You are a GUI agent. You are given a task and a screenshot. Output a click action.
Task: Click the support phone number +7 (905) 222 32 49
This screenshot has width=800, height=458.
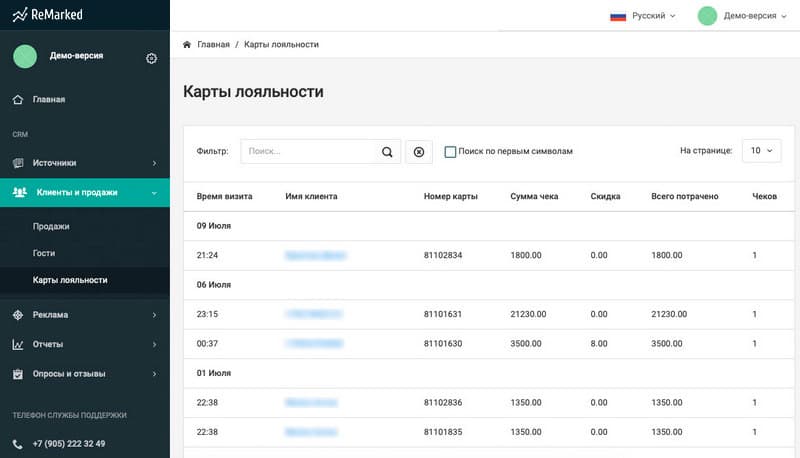[x=69, y=444]
